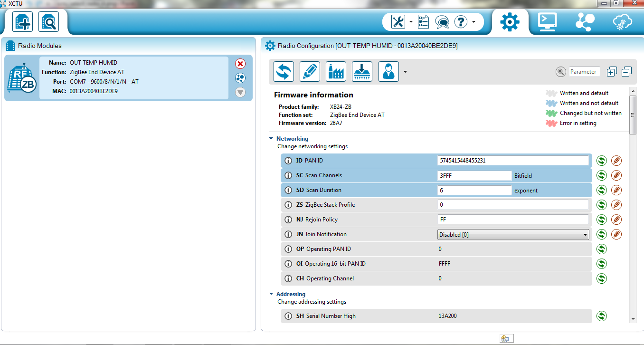The image size is (644, 345).
Task: Show info for ZS ZigBee Stack Profile
Action: 288,205
